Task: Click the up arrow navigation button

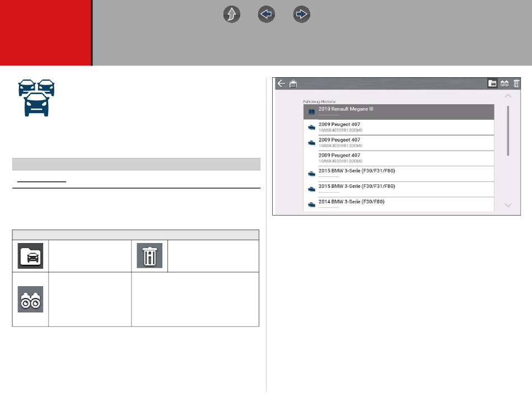Action: 232,14
